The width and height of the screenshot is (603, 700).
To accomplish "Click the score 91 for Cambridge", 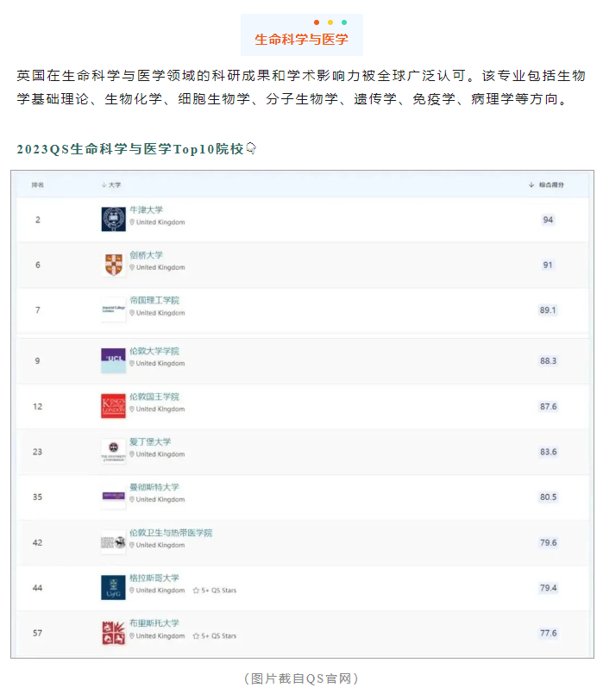I will click(548, 266).
